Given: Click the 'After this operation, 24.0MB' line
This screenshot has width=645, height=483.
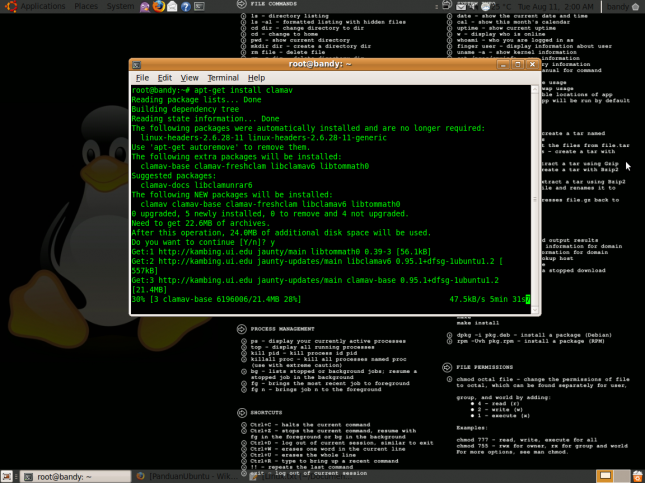Looking at the screenshot, I should (281, 232).
